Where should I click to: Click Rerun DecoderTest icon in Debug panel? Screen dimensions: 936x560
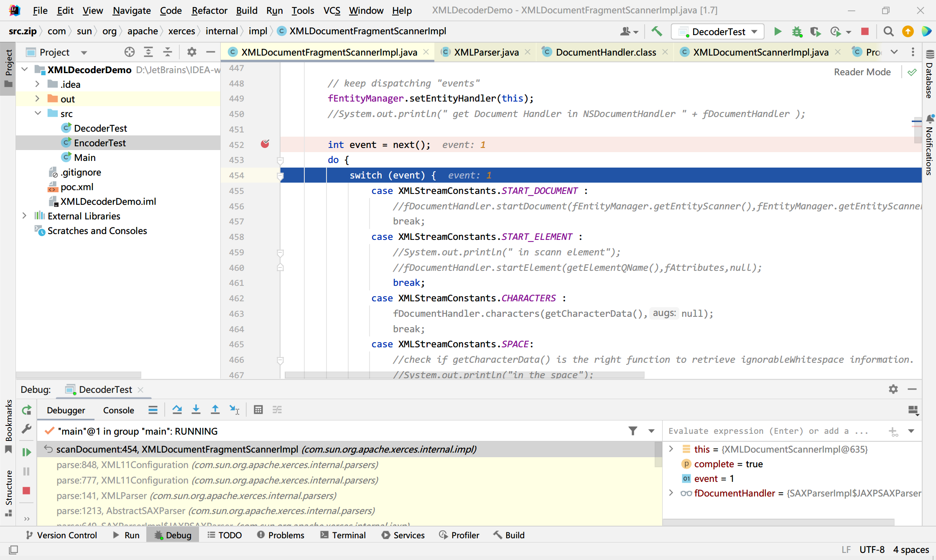[x=27, y=410]
